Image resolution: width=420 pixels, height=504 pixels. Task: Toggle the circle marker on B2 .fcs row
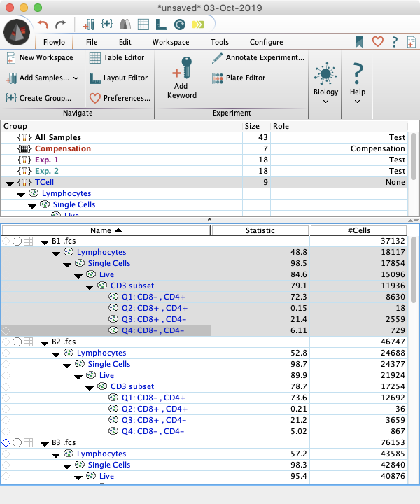coord(17,342)
